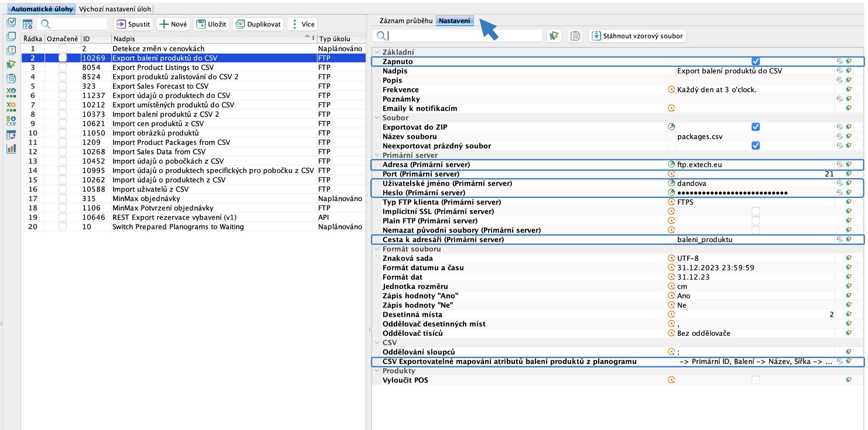Enable the Vyloučit POS checkbox
The height and width of the screenshot is (430, 868).
(x=755, y=380)
